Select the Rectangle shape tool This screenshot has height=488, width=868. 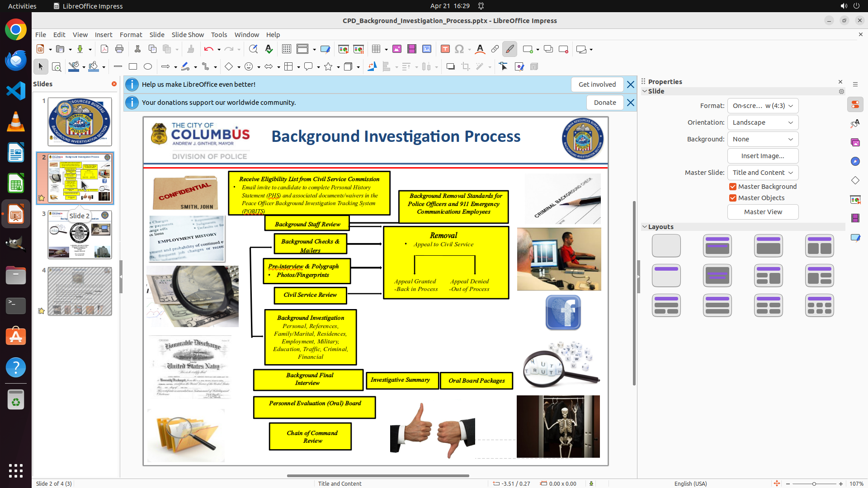(x=133, y=67)
